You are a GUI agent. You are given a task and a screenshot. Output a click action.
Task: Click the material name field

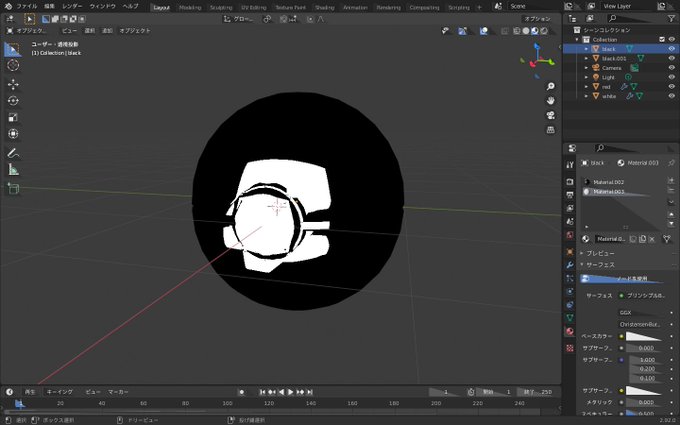(611, 239)
